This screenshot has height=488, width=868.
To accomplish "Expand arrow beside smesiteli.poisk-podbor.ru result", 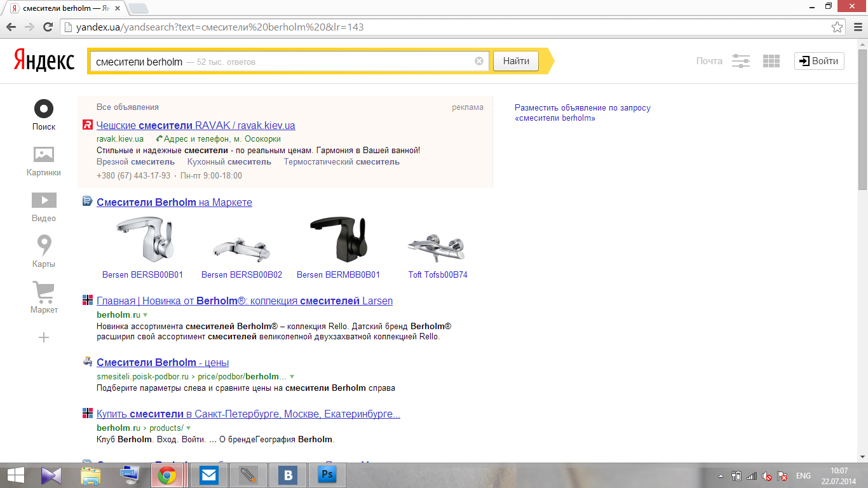I will tap(292, 377).
